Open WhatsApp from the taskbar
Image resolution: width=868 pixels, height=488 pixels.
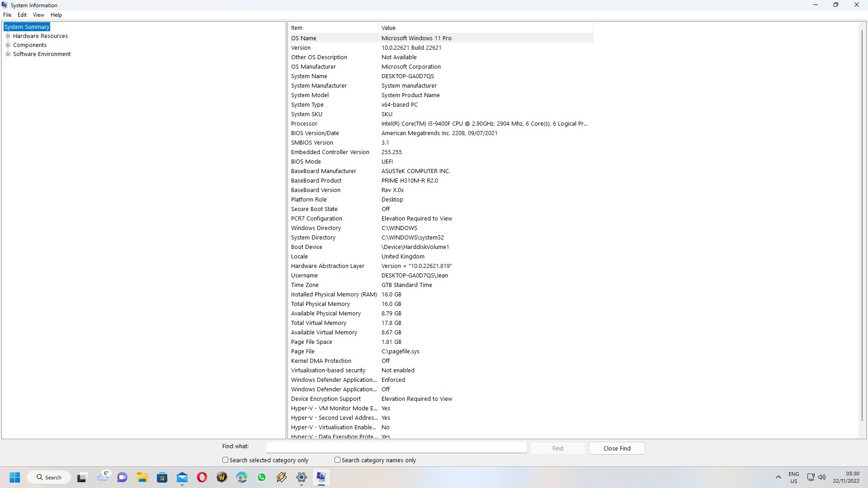(262, 477)
